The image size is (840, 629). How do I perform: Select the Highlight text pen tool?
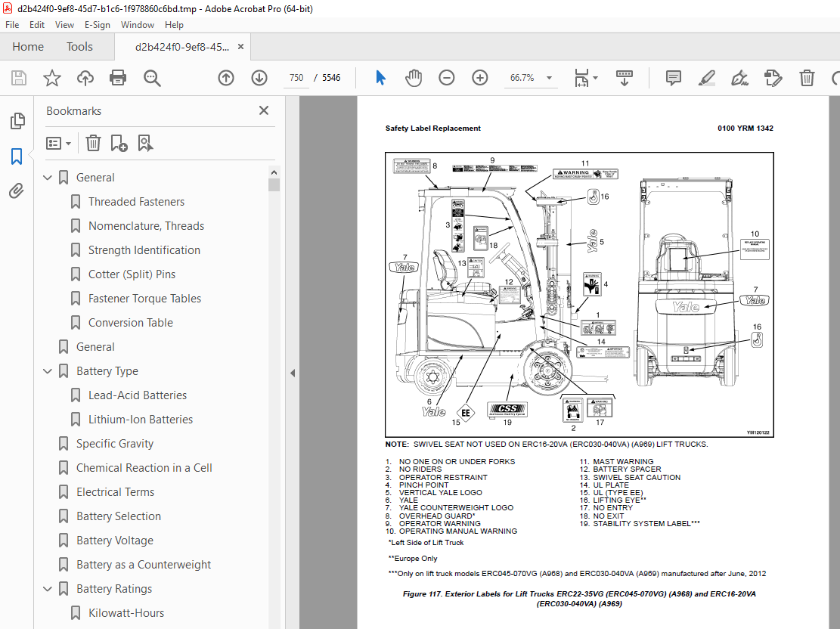(707, 78)
